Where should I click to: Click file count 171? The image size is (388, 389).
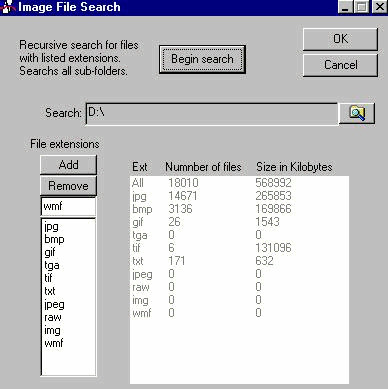click(x=176, y=261)
